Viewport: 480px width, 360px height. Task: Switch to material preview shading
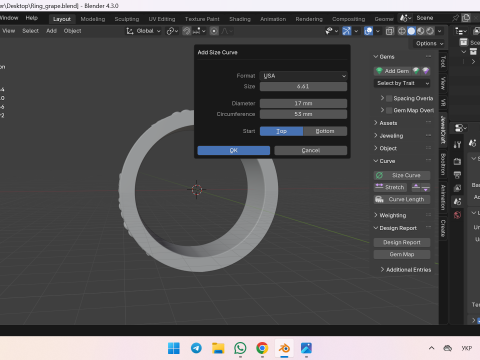(x=421, y=31)
